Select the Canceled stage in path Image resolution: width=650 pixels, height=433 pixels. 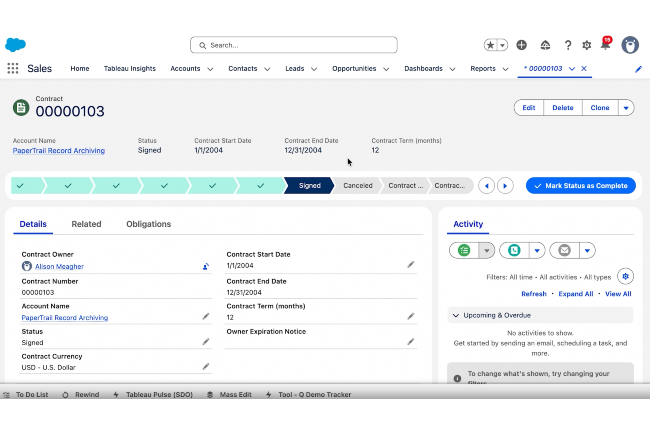click(358, 186)
